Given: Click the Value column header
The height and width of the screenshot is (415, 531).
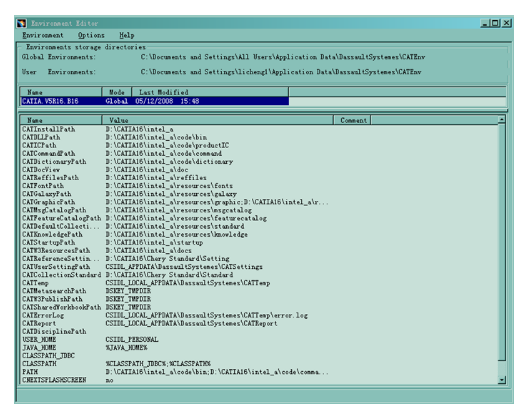Looking at the screenshot, I should point(217,120).
